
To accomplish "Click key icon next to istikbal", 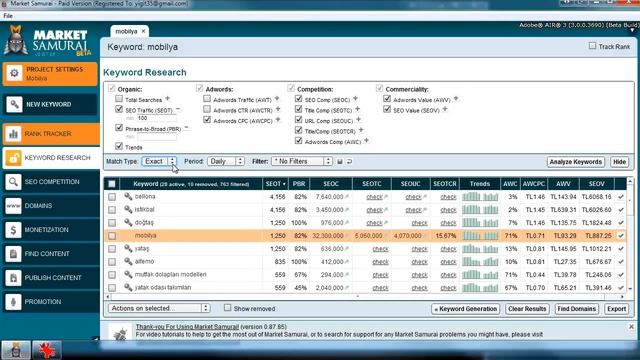I will point(128,209).
